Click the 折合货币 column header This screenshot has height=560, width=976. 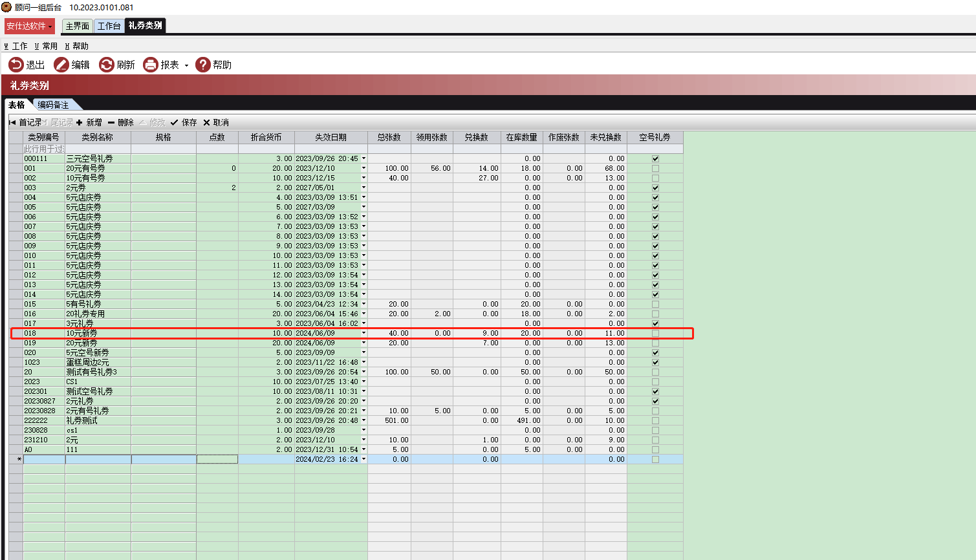[x=266, y=137]
